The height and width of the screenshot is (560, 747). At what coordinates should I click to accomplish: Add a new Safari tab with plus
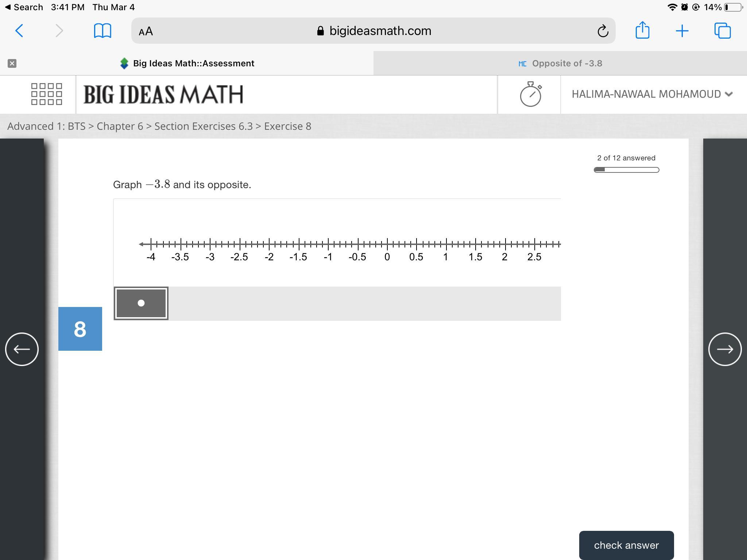682,31
